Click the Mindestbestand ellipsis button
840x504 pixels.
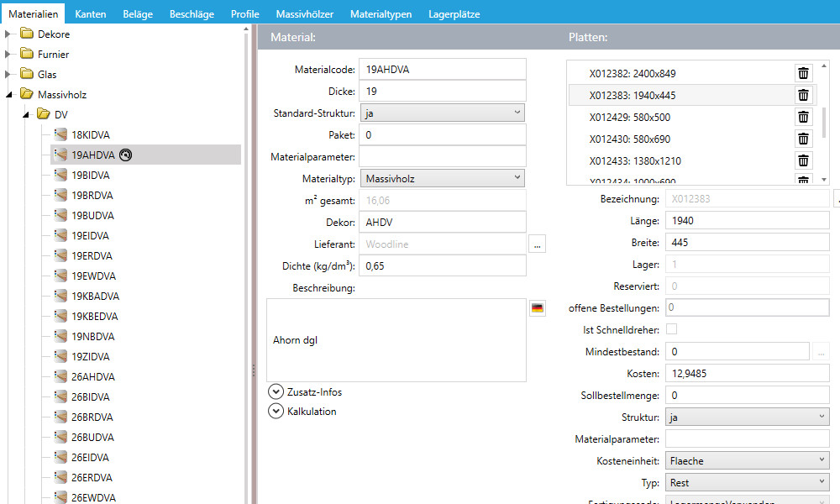pyautogui.click(x=821, y=352)
